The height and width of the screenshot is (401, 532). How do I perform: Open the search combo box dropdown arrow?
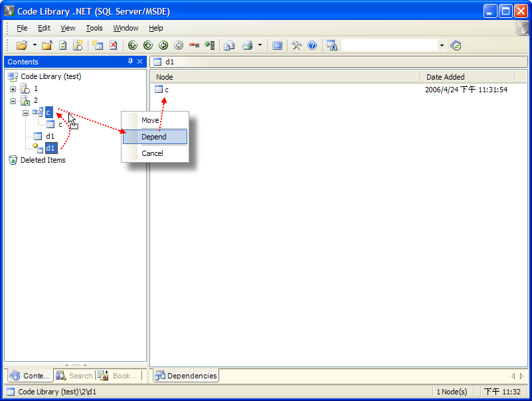[x=442, y=45]
